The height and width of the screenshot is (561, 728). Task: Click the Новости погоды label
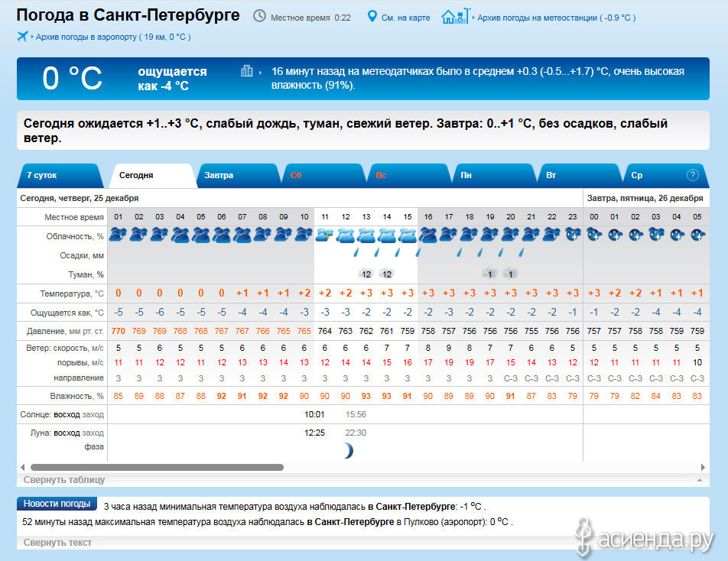[57, 504]
